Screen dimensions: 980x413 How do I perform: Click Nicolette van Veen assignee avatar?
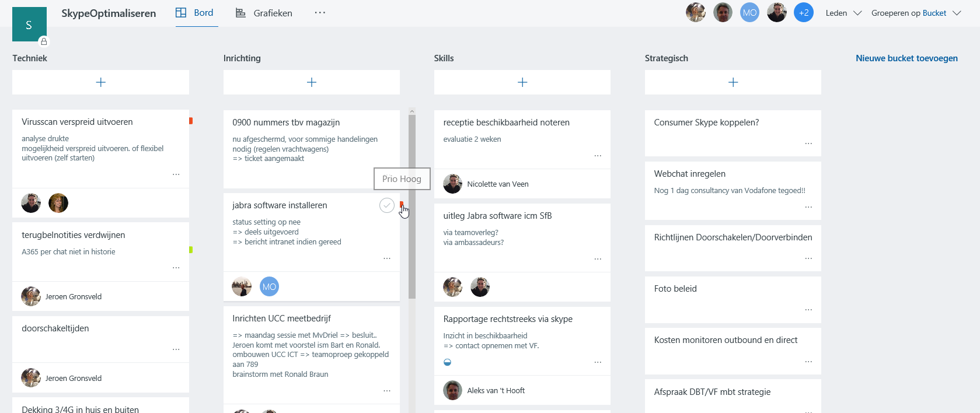tap(452, 184)
